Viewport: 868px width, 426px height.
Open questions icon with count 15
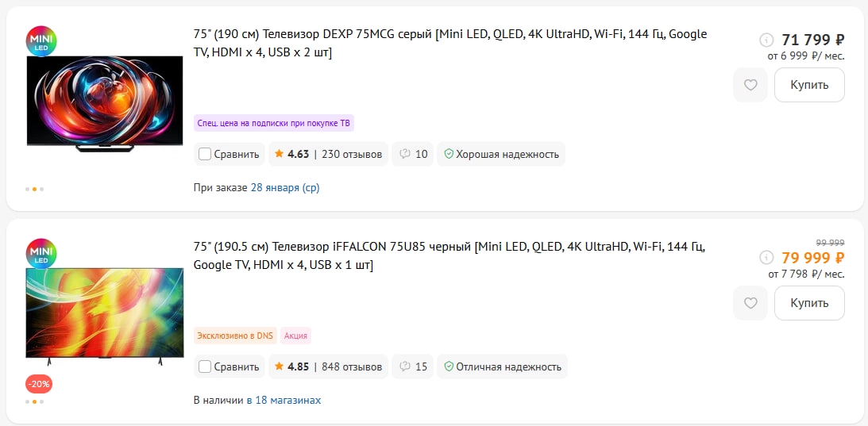point(412,367)
